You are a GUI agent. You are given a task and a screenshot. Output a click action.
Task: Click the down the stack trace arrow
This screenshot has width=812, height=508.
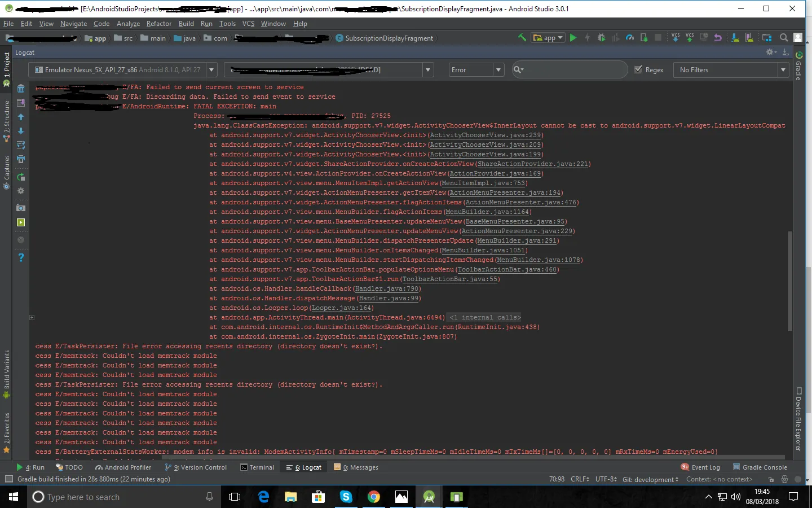tap(21, 131)
